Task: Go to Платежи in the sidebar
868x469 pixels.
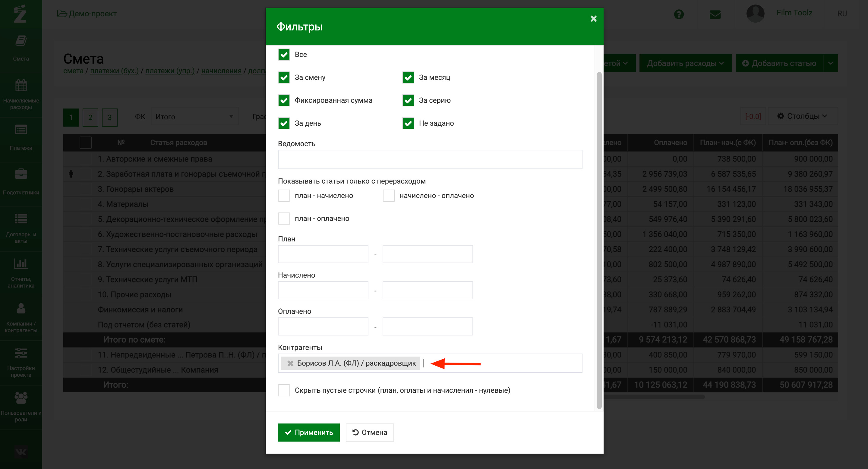Action: pyautogui.click(x=21, y=138)
